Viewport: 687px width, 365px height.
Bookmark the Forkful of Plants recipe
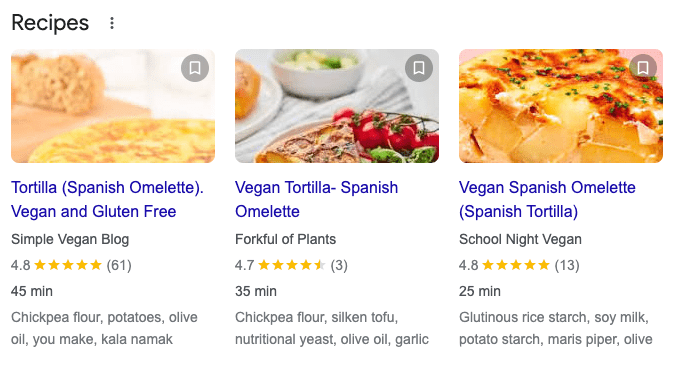419,68
